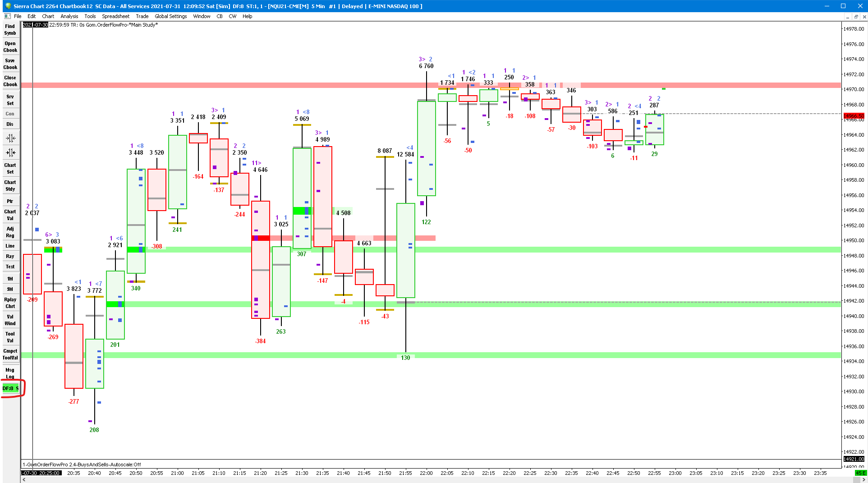Screen dimensions: 868x483
Task: Select the Line drawing tool
Action: [x=10, y=246]
